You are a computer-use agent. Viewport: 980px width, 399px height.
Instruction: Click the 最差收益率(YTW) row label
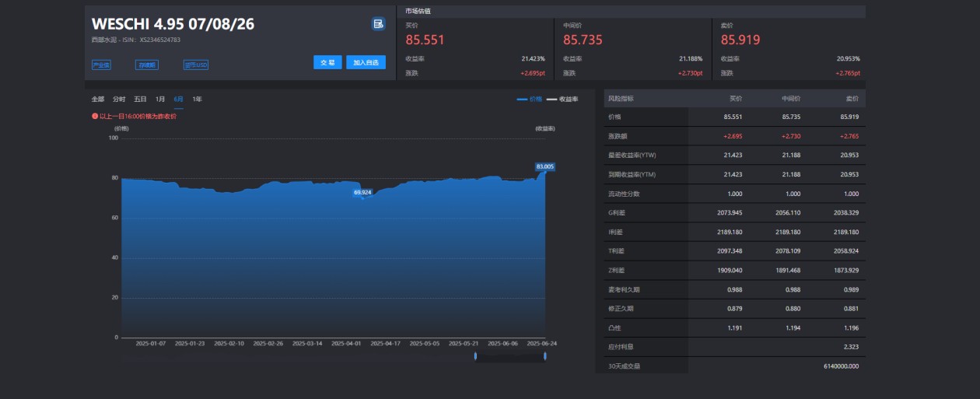coord(632,155)
